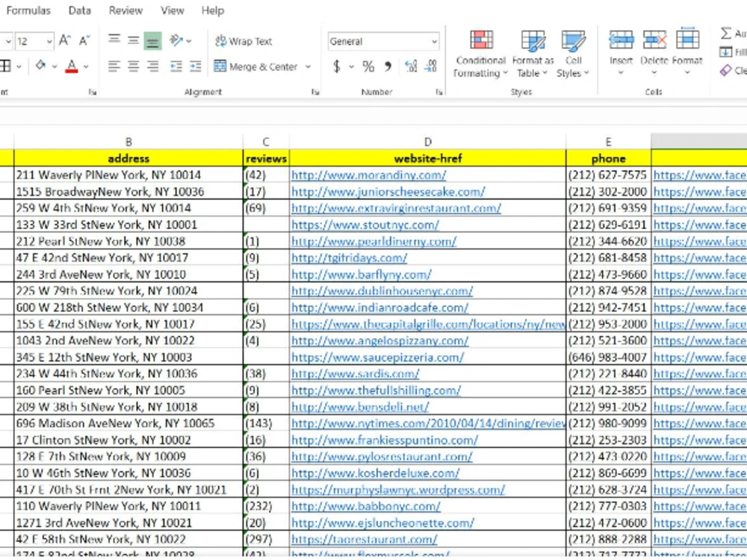This screenshot has height=560, width=747.
Task: Select reviews cell (143)
Action: [266, 423]
